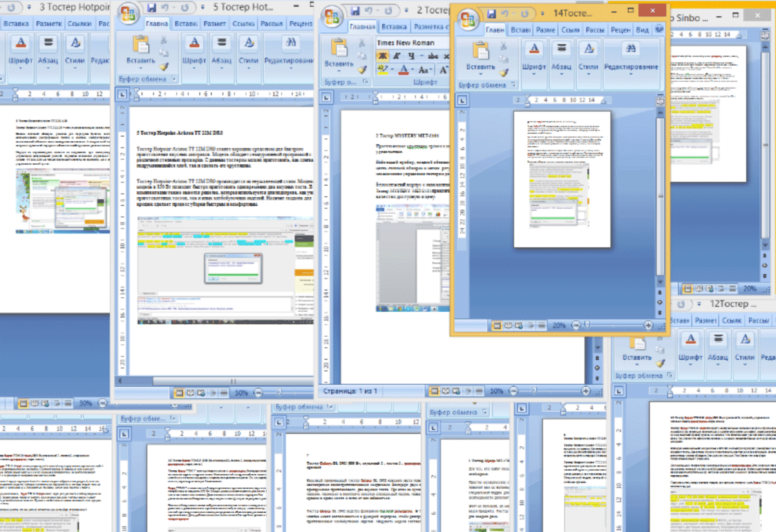The height and width of the screenshot is (532, 776).
Task: Select browse object button in 14Тосте window
Action: (x=660, y=302)
